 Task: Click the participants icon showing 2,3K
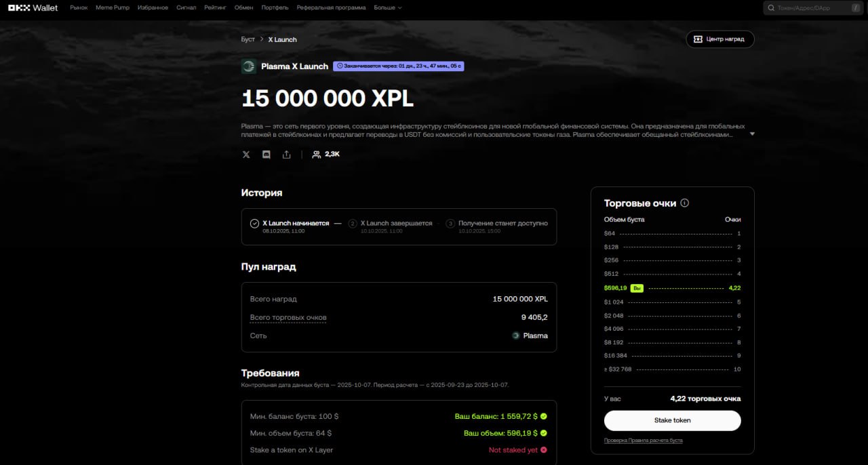click(316, 155)
